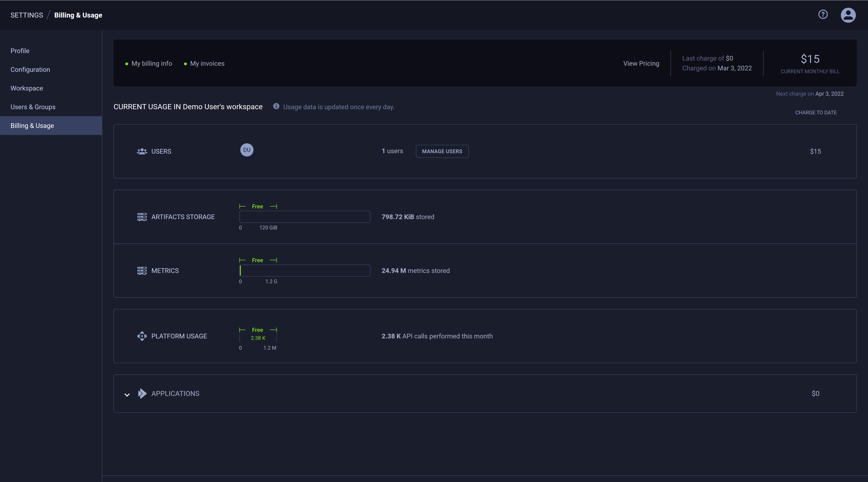868x482 pixels.
Task: Select Billing & Usage in sidebar
Action: coord(51,126)
